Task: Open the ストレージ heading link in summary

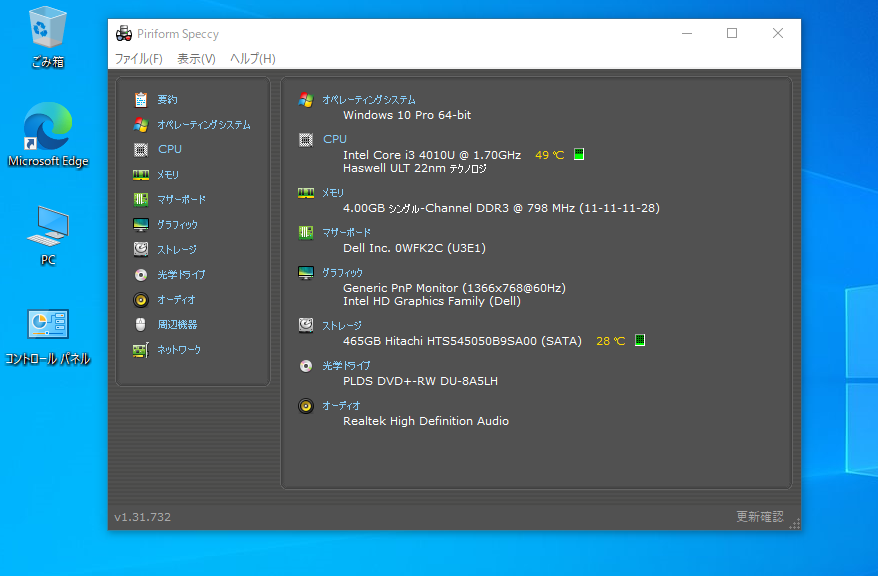Action: (342, 325)
